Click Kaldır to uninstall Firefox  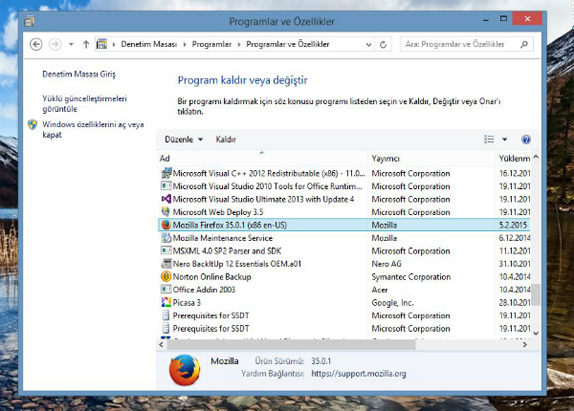pos(226,139)
